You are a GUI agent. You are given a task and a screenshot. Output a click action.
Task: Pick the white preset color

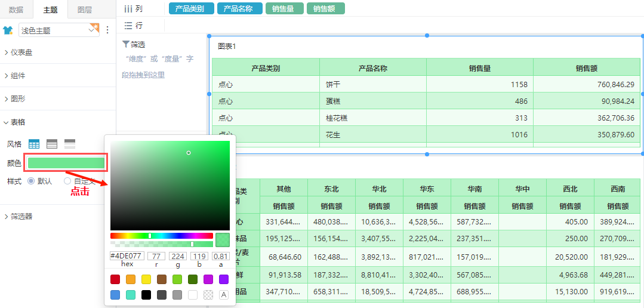[x=193, y=294]
